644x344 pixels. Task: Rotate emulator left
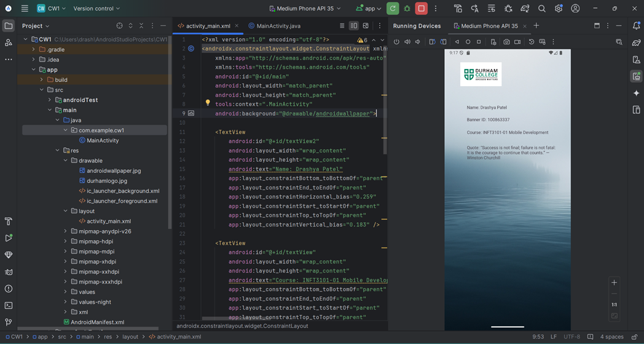click(x=432, y=42)
